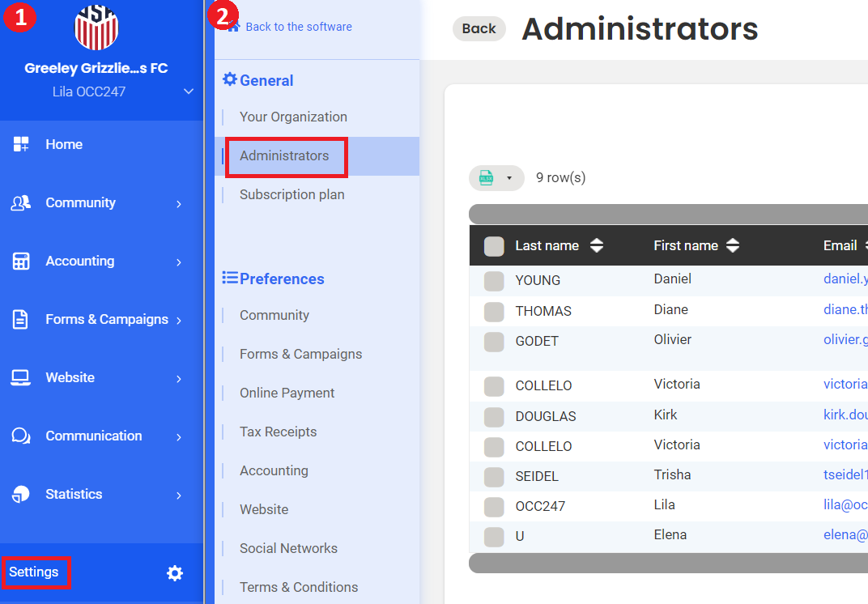Open the Subscription plan menu item
The width and height of the screenshot is (868, 604).
coord(291,194)
